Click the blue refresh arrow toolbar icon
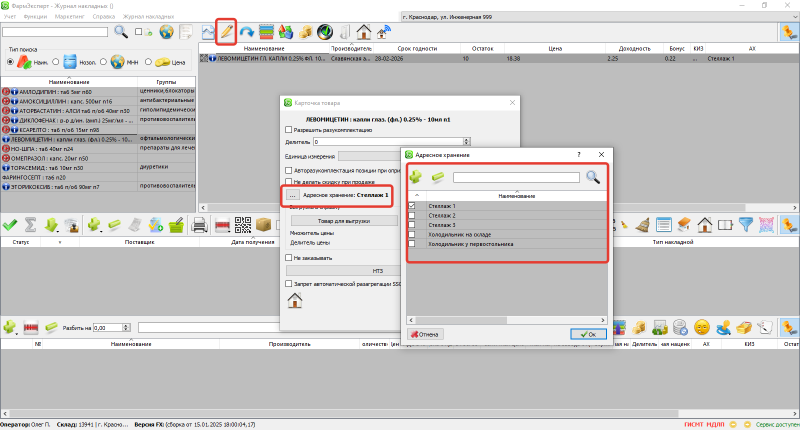The width and height of the screenshot is (800, 430). coord(246,32)
